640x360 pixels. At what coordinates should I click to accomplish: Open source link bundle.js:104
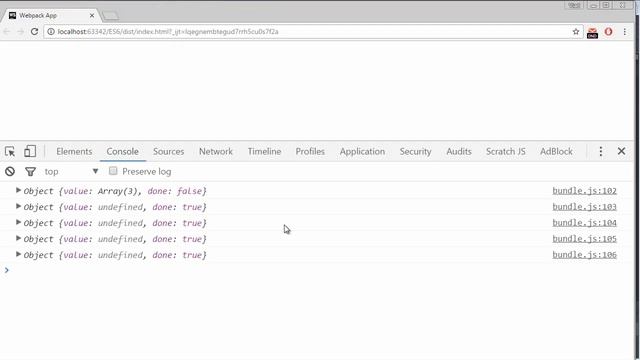pos(584,222)
